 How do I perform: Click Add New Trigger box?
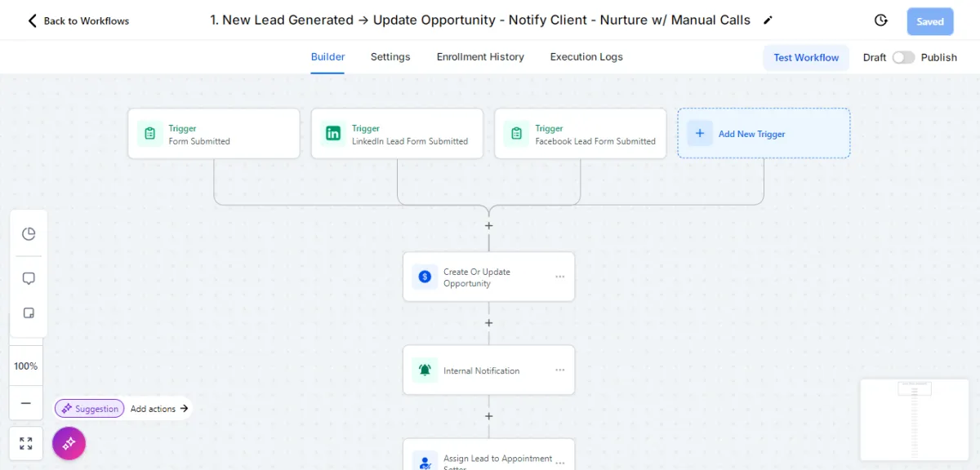click(764, 133)
